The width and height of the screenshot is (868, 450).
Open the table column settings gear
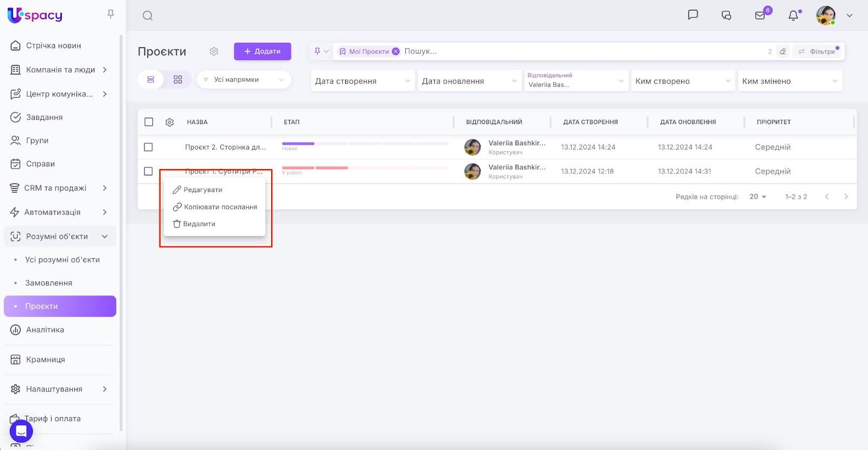[169, 123]
